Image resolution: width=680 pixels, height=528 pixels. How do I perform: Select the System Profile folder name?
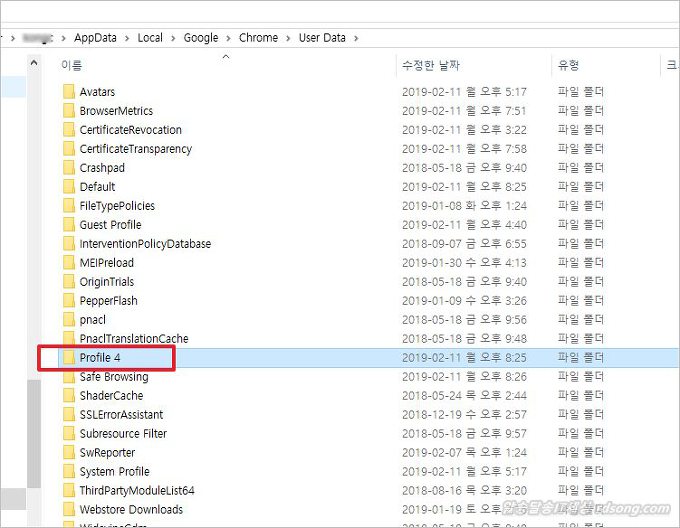[x=114, y=472]
